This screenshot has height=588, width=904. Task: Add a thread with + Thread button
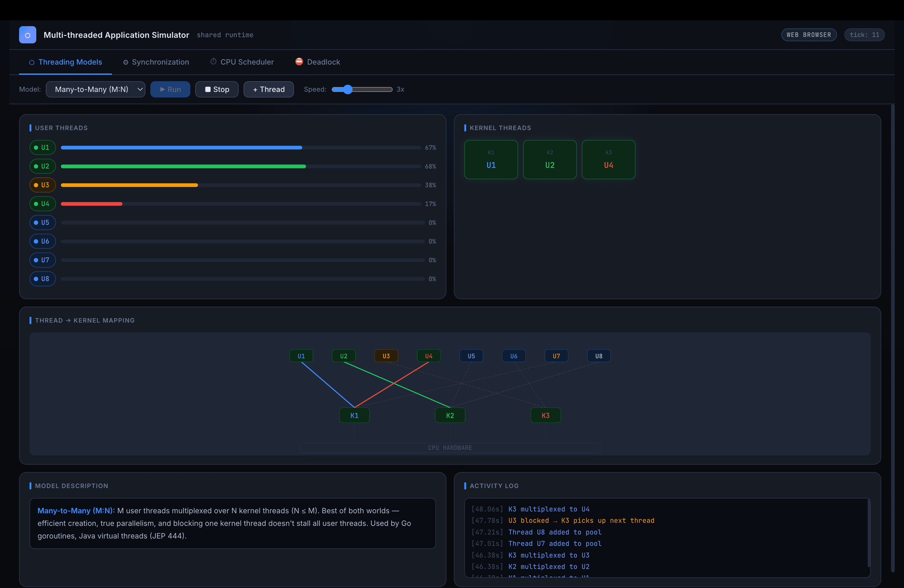click(x=268, y=89)
